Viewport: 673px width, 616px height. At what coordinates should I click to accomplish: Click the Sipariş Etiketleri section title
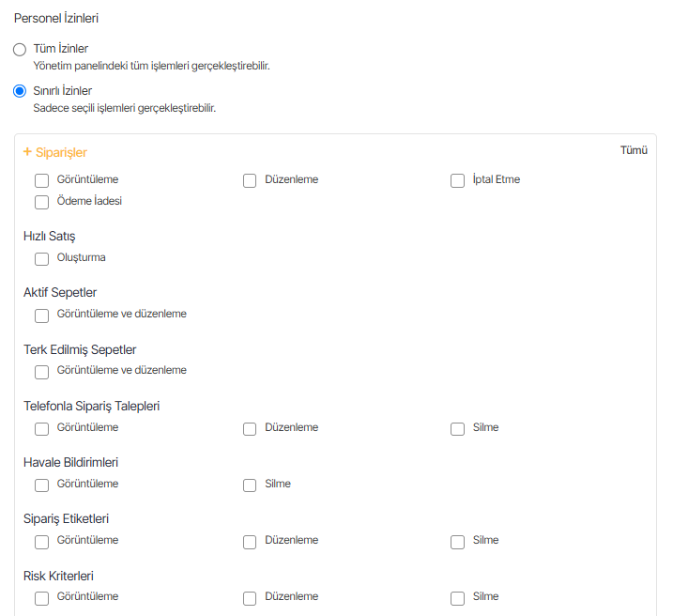coord(66,518)
